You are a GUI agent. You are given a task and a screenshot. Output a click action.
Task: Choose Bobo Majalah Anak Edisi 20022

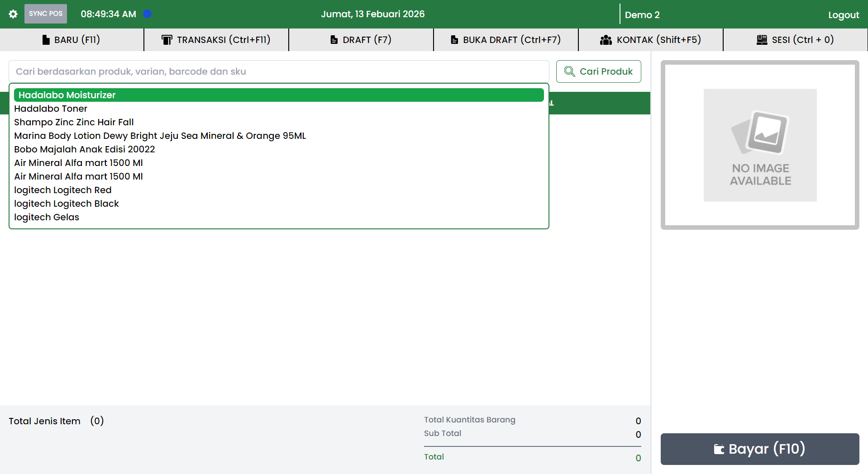[84, 149]
